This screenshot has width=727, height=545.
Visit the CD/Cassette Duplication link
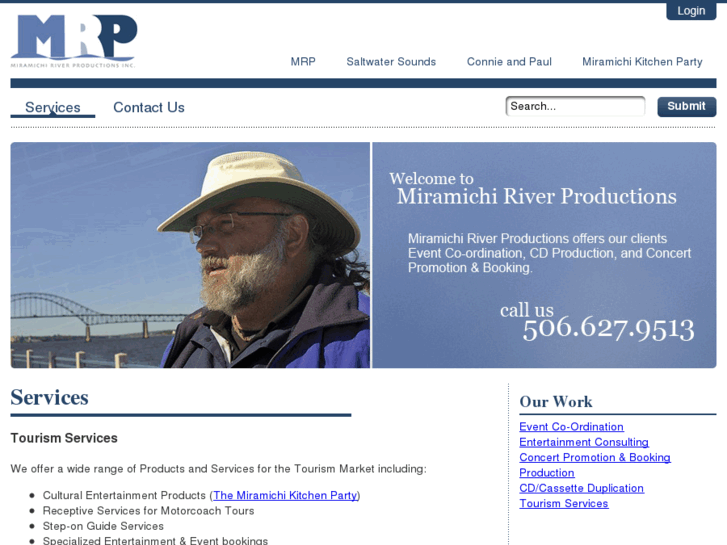coord(581,488)
